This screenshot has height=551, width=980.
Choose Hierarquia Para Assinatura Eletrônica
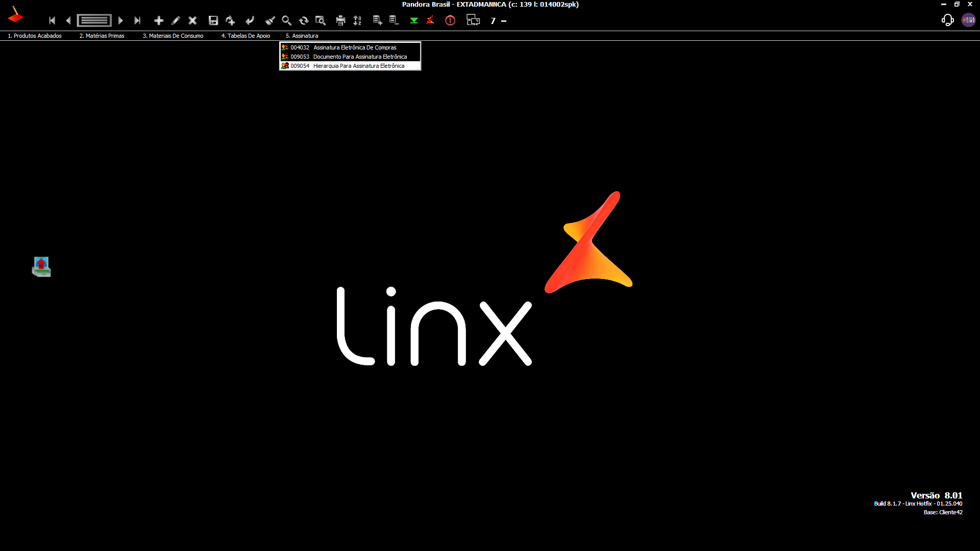(x=358, y=66)
